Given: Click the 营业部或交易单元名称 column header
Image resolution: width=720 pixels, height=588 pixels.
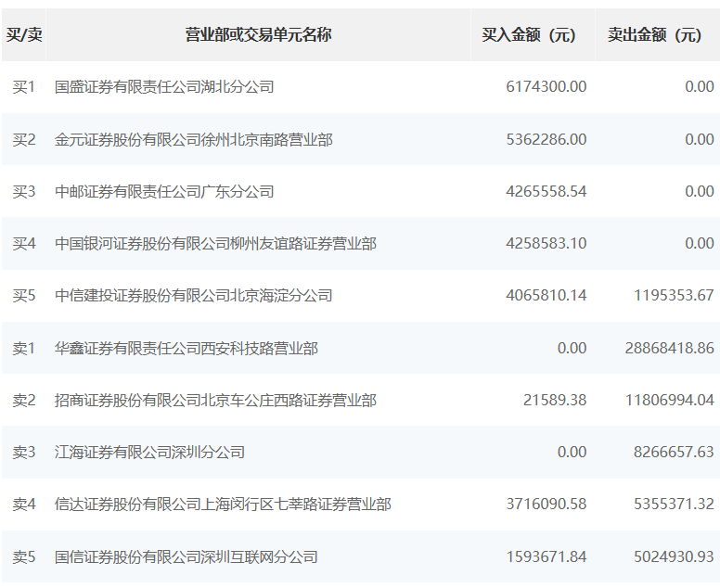Looking at the screenshot, I should [258, 35].
